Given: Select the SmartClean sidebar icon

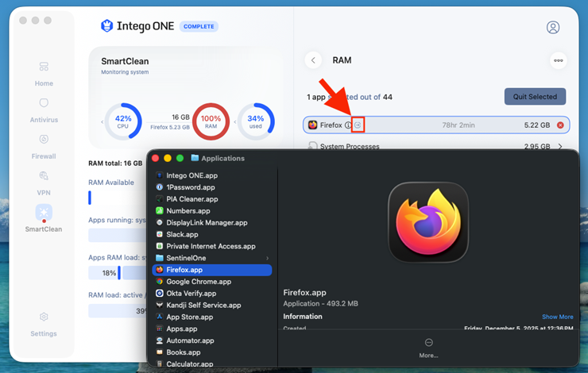Looking at the screenshot, I should click(44, 213).
